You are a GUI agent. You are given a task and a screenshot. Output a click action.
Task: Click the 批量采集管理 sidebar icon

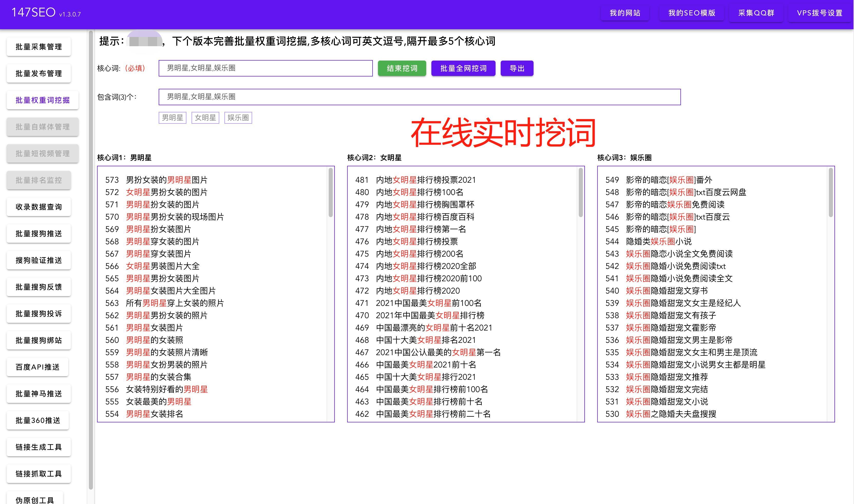tap(43, 46)
